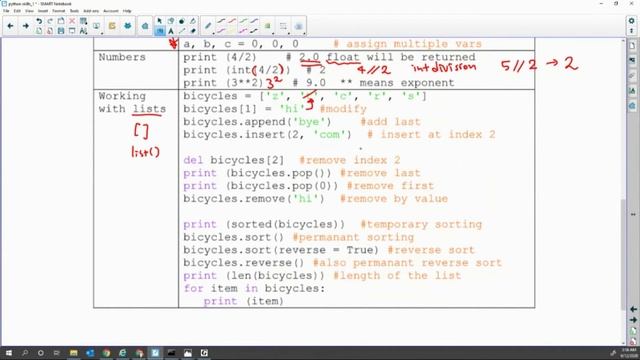Select the Fill bucket tool

point(182,21)
